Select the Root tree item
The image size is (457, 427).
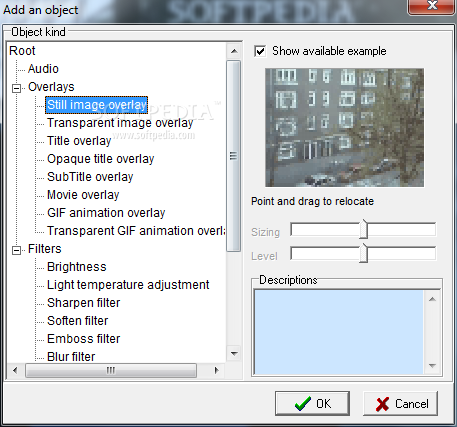click(x=22, y=51)
